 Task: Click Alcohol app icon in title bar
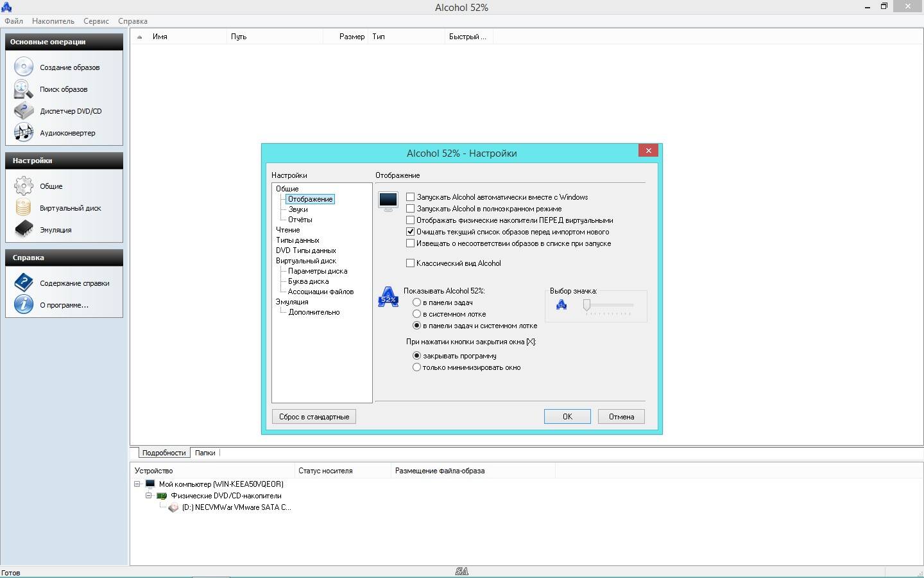click(x=6, y=7)
